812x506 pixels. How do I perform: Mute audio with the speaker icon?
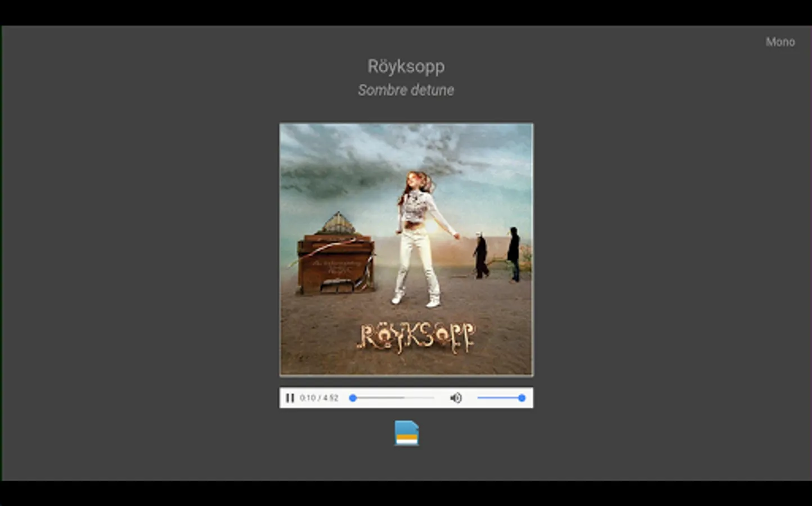click(x=456, y=398)
